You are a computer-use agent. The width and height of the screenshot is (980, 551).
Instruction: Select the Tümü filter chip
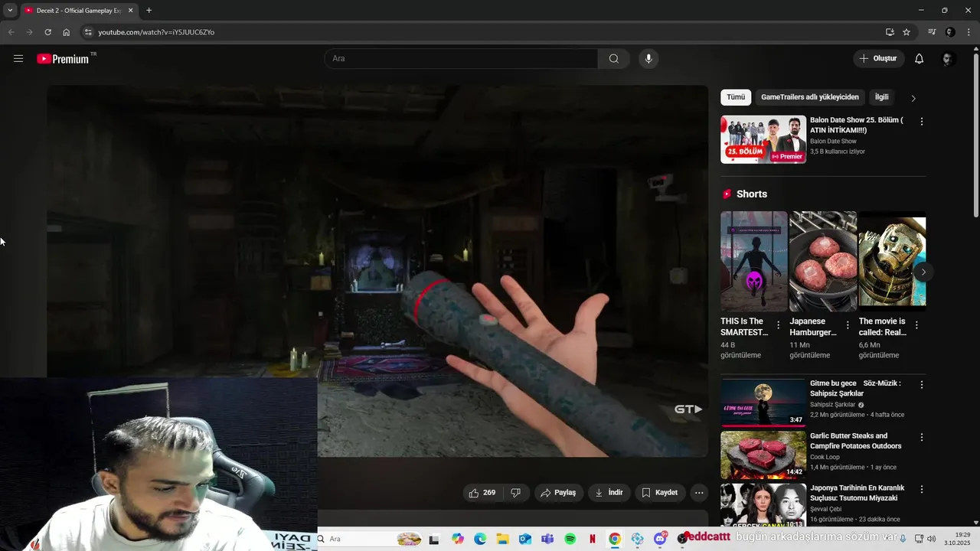(x=736, y=97)
